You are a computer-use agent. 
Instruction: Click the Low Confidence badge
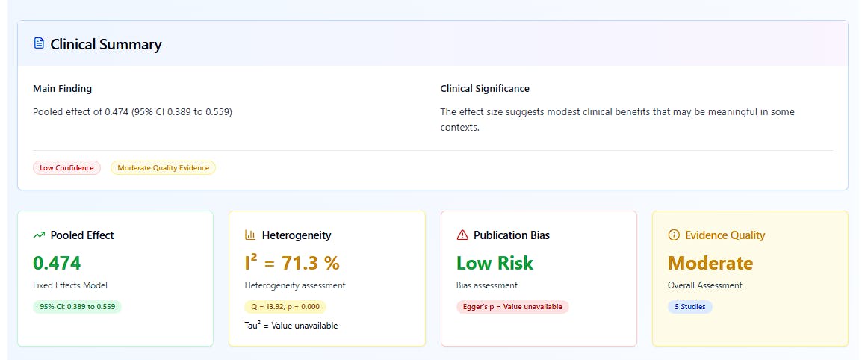(66, 168)
